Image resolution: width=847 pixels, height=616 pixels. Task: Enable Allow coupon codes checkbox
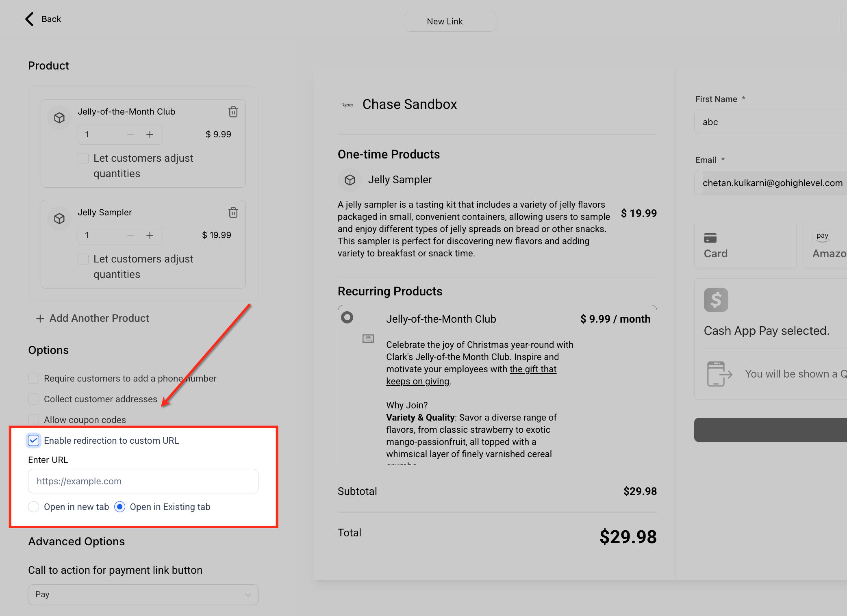tap(34, 420)
